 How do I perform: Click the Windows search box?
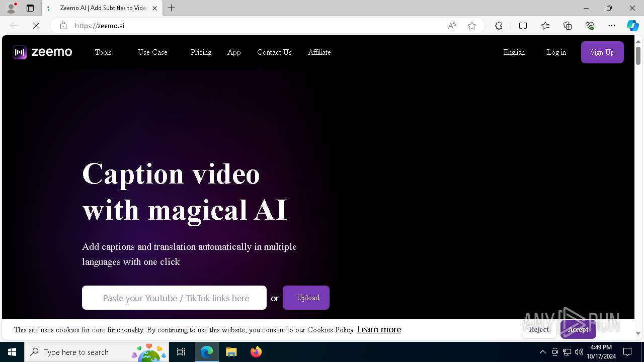(96, 352)
